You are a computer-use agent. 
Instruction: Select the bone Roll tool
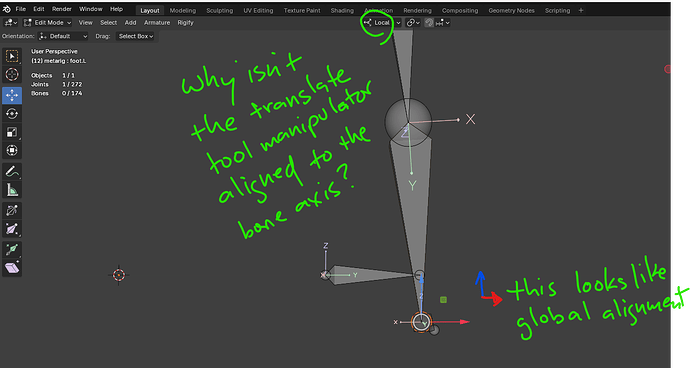pos(12,210)
